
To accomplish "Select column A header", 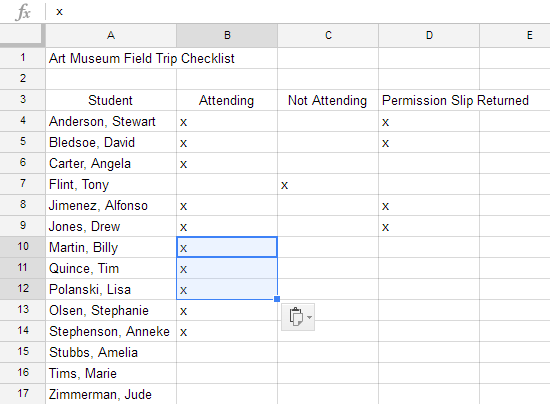I will click(111, 35).
